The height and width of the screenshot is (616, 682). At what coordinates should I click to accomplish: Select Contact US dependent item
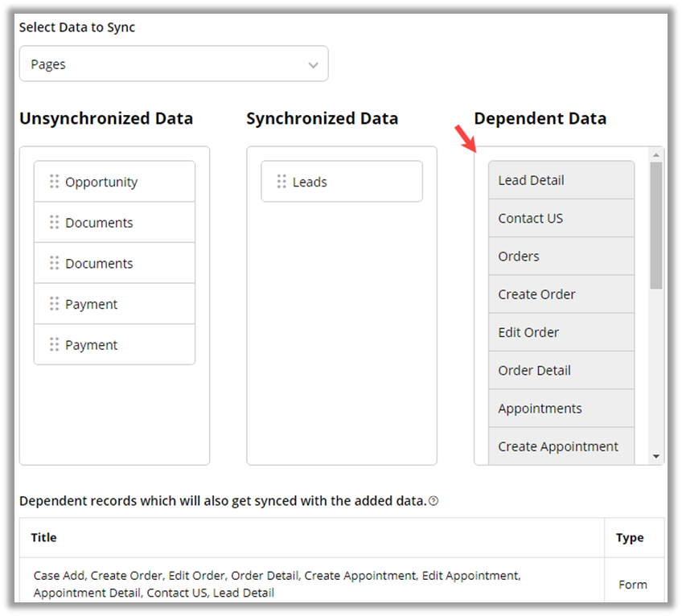[x=561, y=218]
